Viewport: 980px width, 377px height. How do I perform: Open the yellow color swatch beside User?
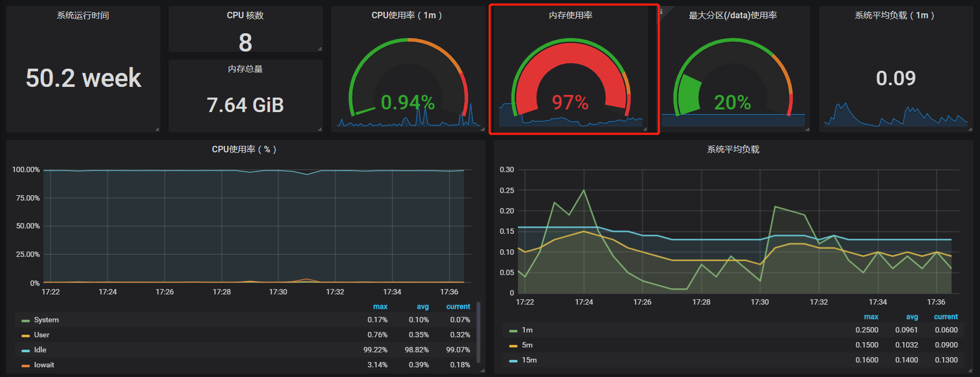[25, 336]
